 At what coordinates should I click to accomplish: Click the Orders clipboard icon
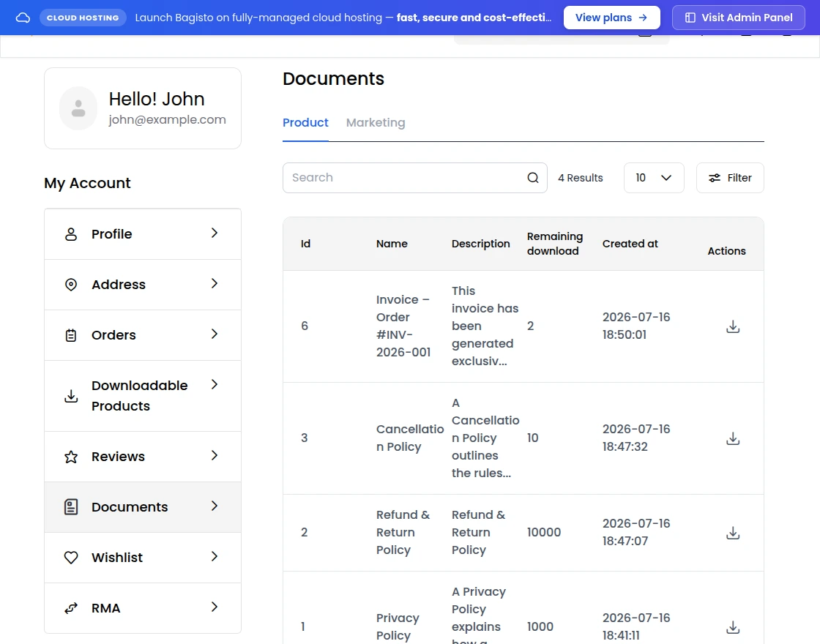coord(71,335)
